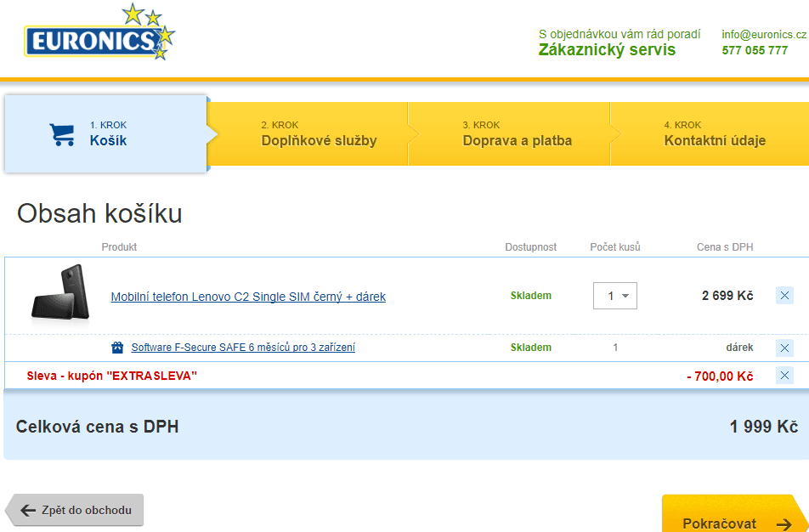Click the Cena s DPH column header
Viewport: 809px width, 532px height.
coord(725,247)
